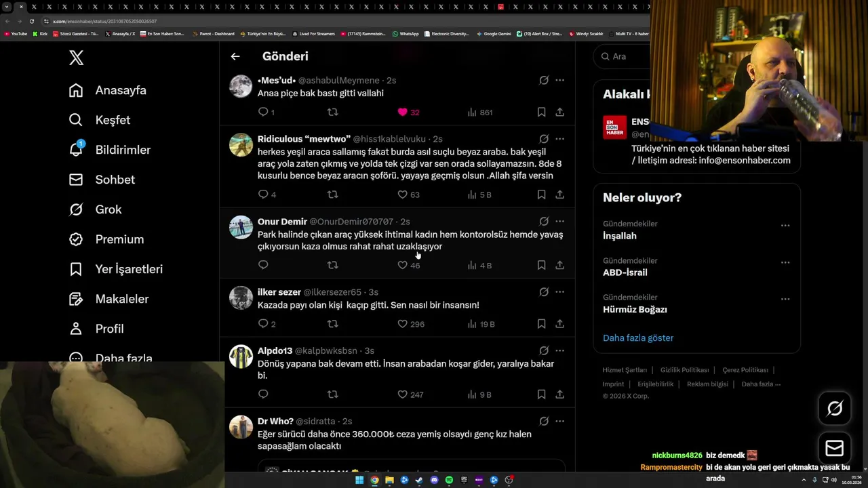Viewport: 868px width, 488px height.
Task: Ask Grok about the Mes'ud tweet
Action: [x=544, y=80]
